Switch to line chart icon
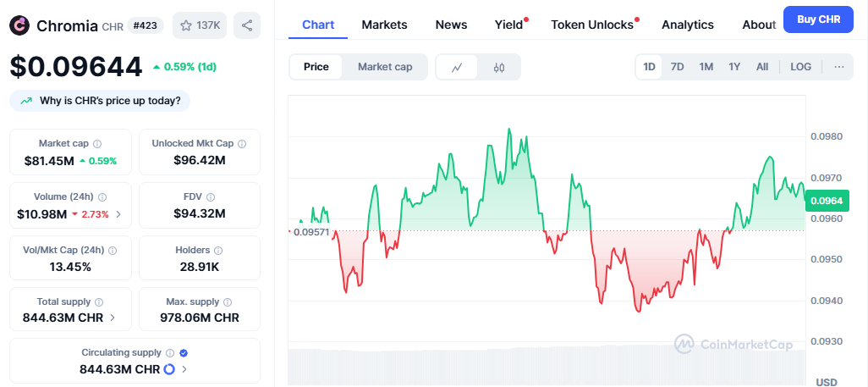This screenshot has height=387, width=868. (457, 67)
